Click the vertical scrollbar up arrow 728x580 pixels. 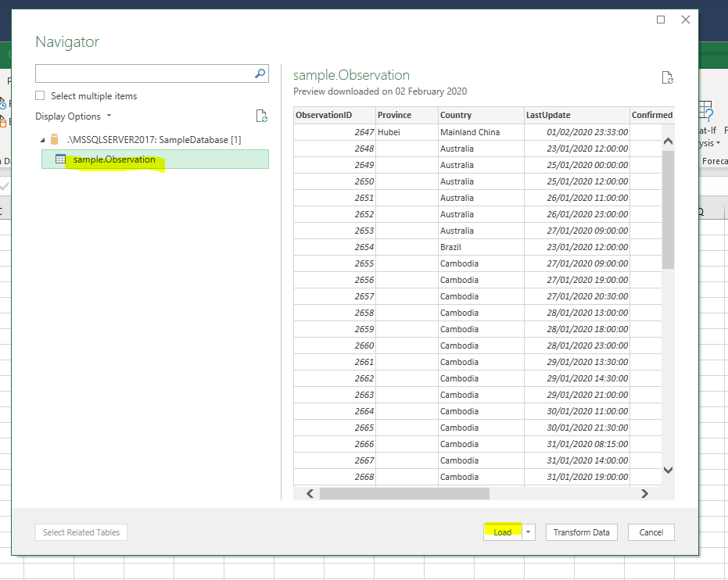(668, 141)
